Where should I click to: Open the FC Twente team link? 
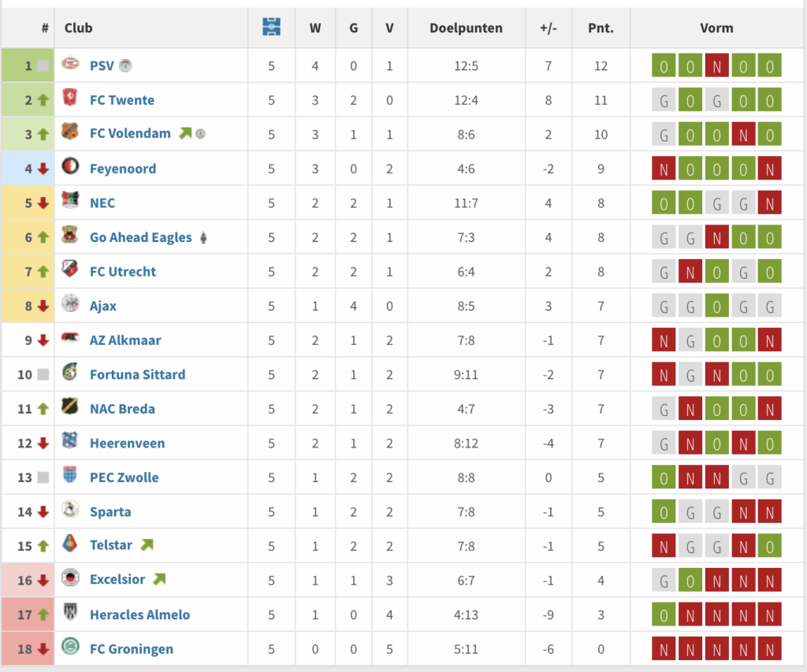coord(121,100)
